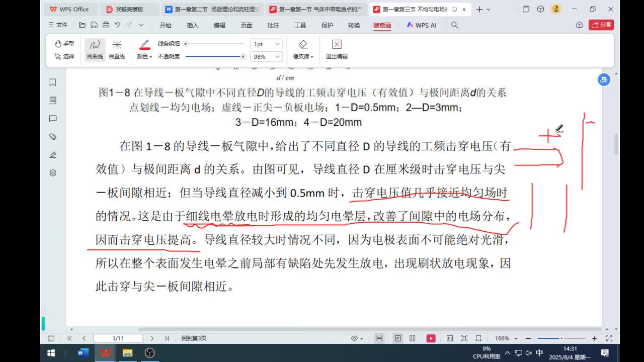644x362 pixels.
Task: Switch to the 开始 ribbon tab
Action: click(166, 25)
